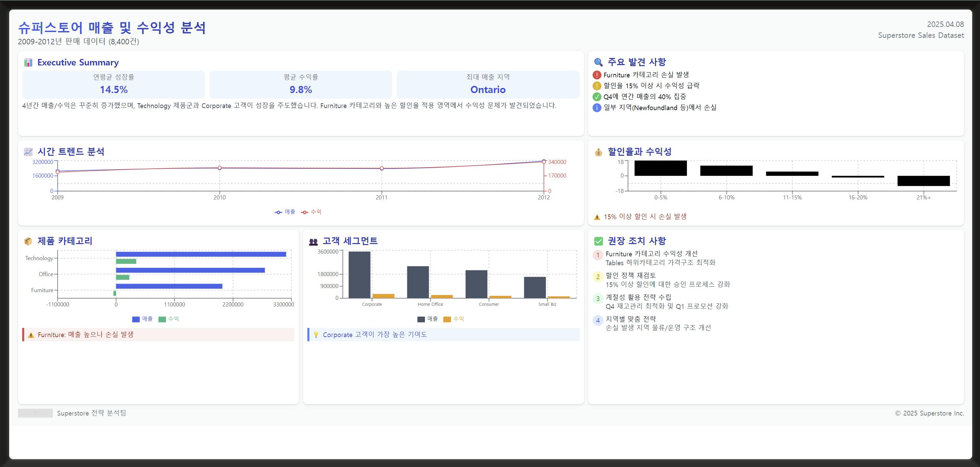Click the people icon beside 고객 세그먼트
Screen dimensions: 980x467
click(x=313, y=241)
